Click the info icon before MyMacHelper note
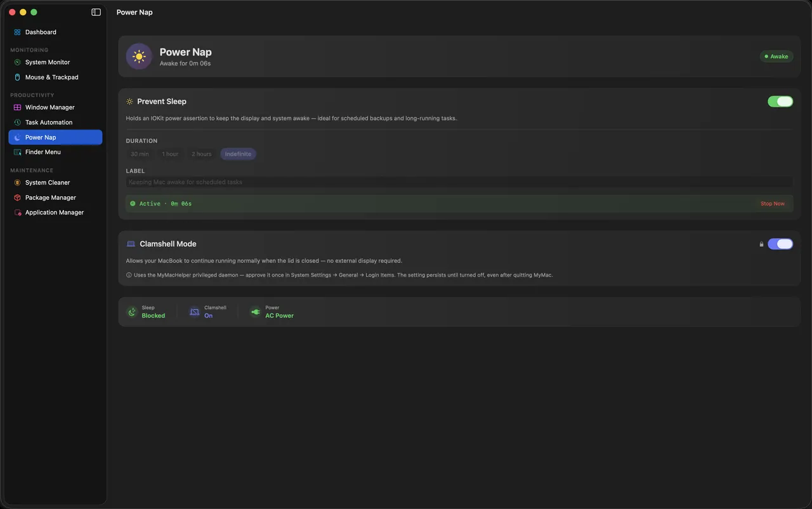 coord(129,275)
